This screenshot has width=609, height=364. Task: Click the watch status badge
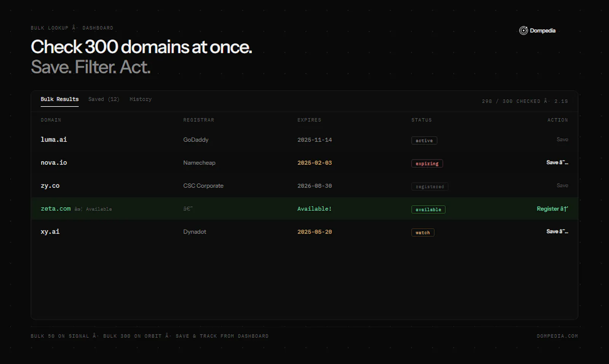(x=422, y=232)
